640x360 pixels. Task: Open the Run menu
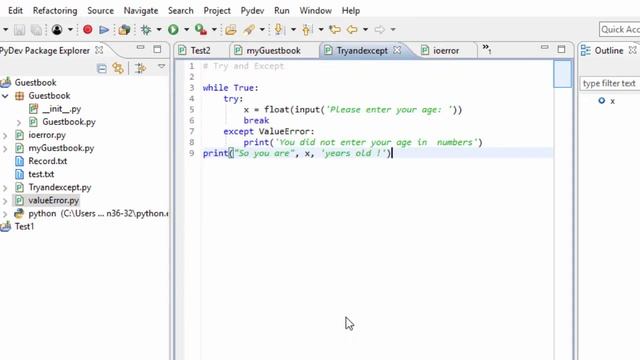[x=282, y=11]
